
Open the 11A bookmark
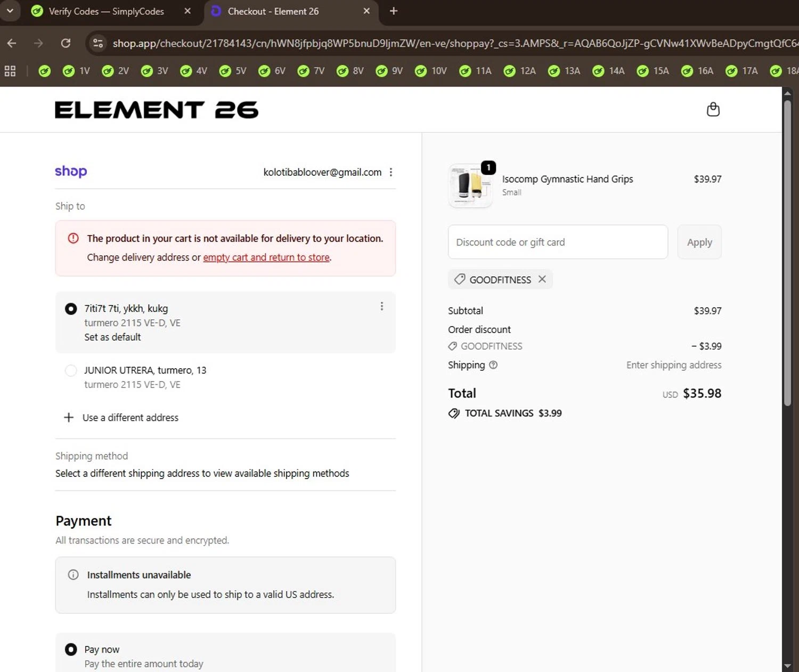click(x=476, y=71)
